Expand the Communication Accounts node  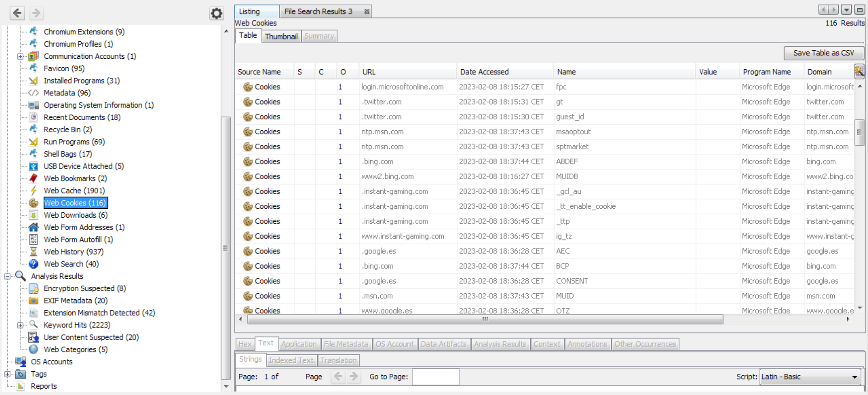(20, 56)
